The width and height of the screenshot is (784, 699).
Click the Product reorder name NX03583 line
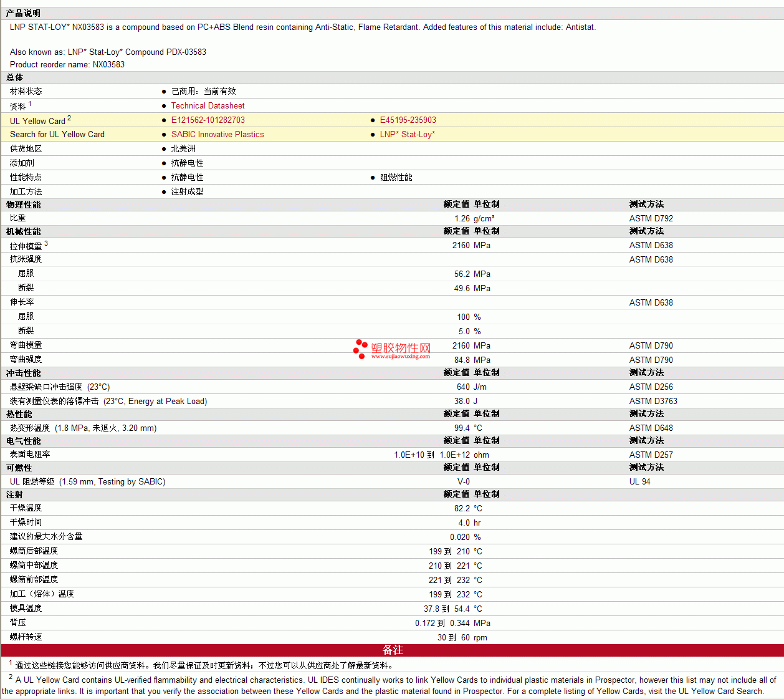coord(67,65)
